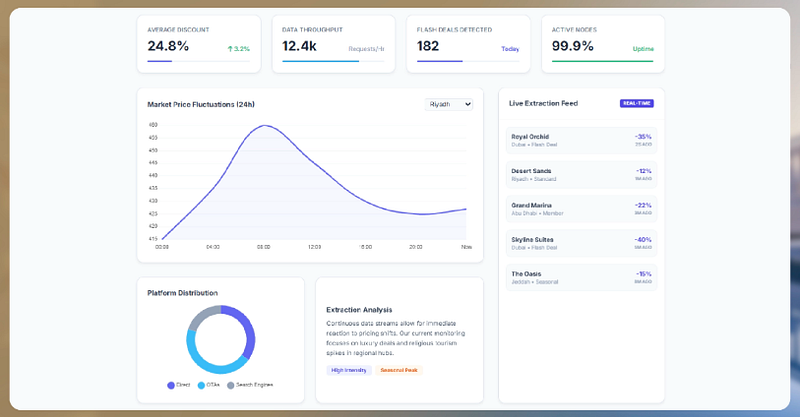Click the green 3.2% up-arrow indicator
Image resolution: width=800 pixels, height=417 pixels.
[x=238, y=49]
